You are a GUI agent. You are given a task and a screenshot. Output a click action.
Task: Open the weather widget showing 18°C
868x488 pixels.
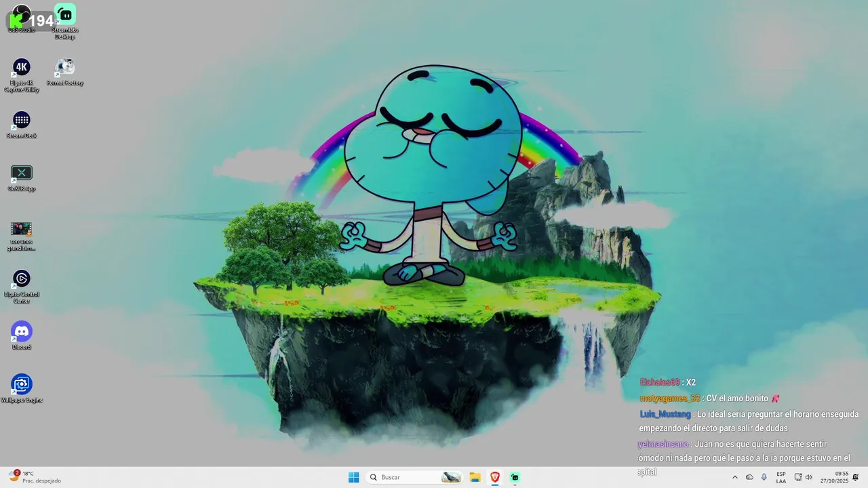35,477
